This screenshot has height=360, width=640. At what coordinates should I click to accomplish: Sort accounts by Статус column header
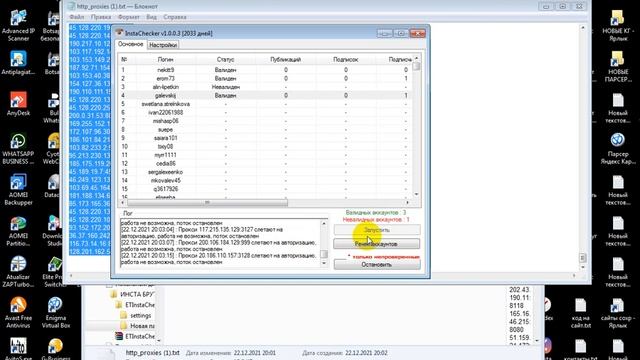[x=225, y=60]
